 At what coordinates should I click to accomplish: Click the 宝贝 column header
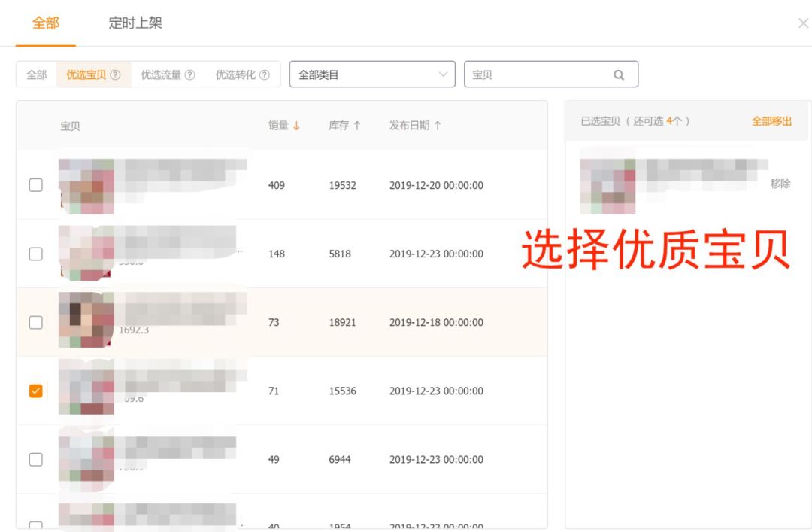70,126
